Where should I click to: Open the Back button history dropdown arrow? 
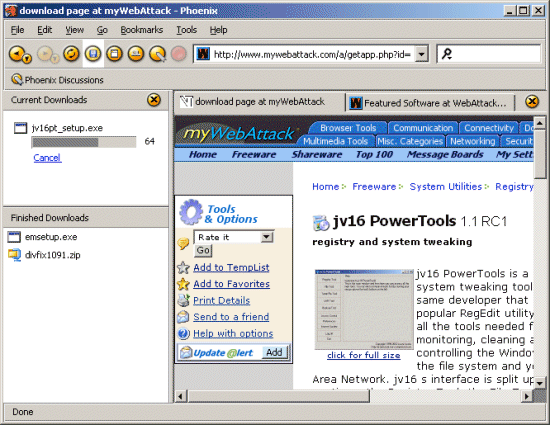[27, 59]
